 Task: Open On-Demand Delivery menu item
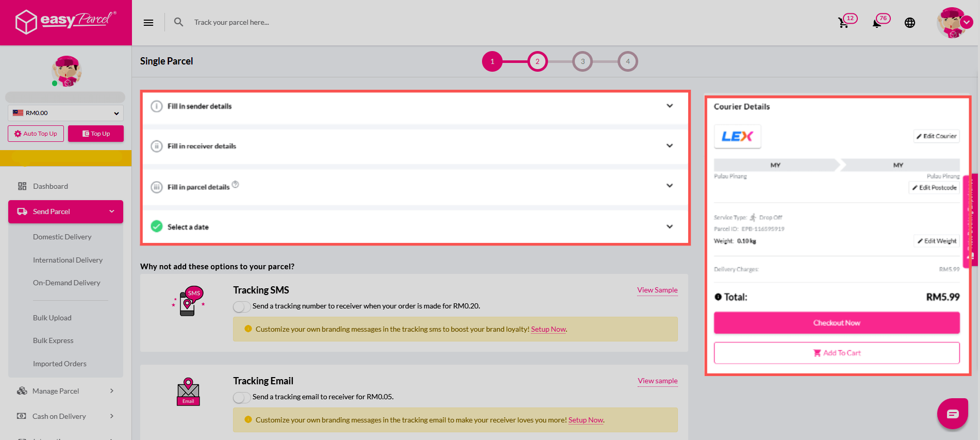coord(67,283)
